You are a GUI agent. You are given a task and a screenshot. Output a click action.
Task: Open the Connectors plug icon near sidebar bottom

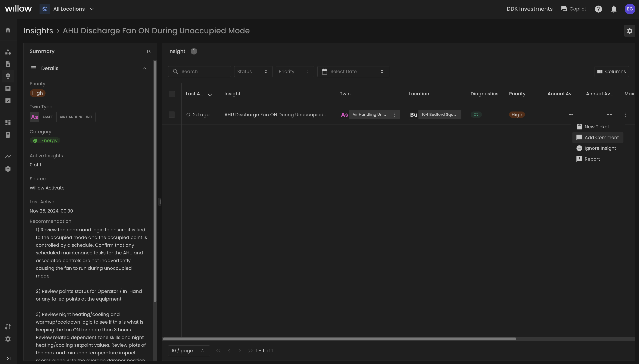[x=8, y=326]
